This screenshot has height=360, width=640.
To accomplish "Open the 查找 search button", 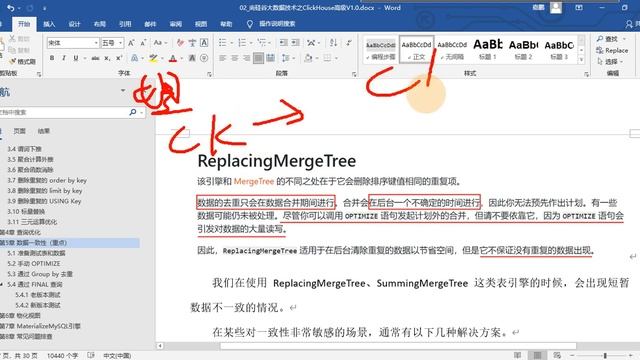I will [x=607, y=39].
